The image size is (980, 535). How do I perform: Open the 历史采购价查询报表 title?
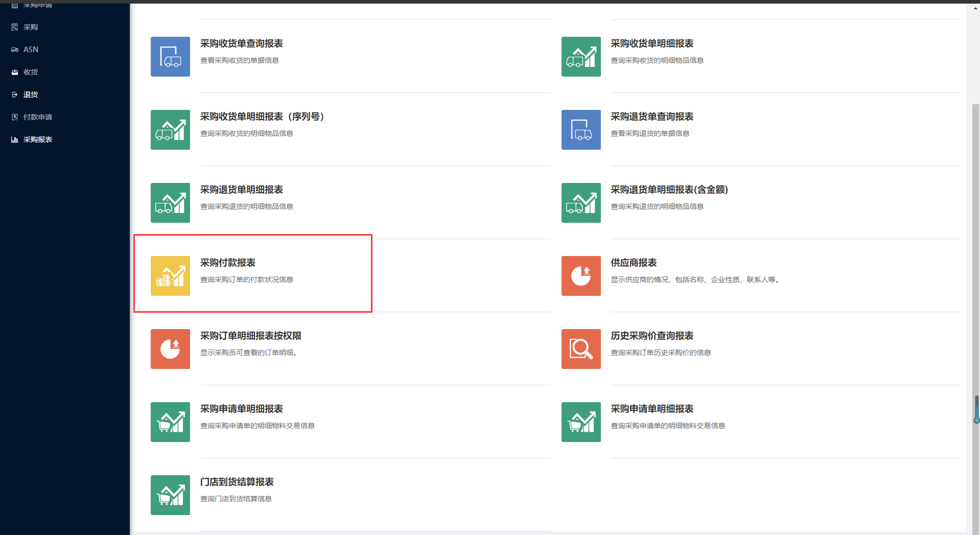point(652,336)
